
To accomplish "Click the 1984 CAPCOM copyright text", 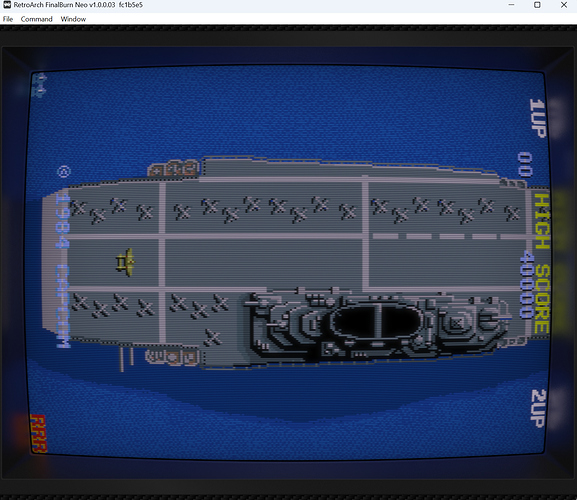I will [x=63, y=270].
